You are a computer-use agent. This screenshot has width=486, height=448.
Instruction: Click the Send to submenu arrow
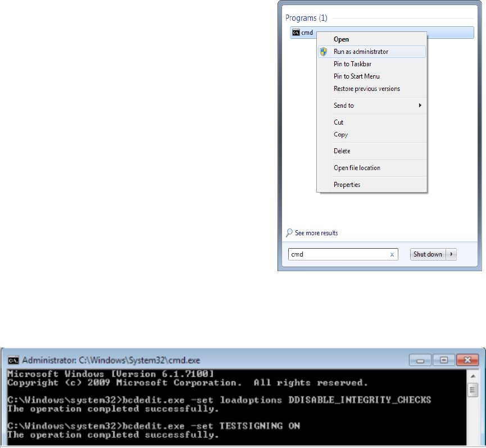(x=420, y=106)
